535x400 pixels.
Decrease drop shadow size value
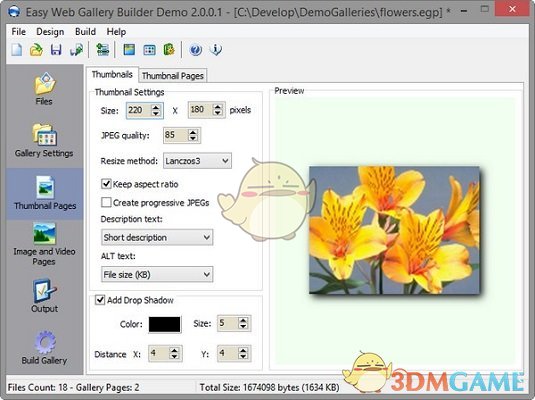[243, 327]
